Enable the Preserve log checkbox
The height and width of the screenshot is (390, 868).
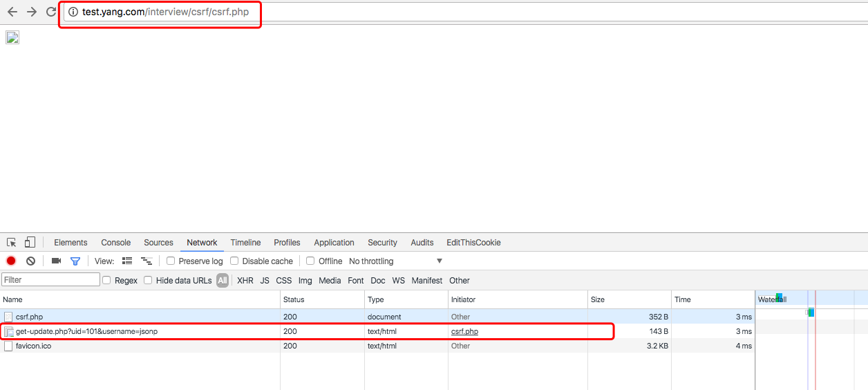click(x=171, y=261)
